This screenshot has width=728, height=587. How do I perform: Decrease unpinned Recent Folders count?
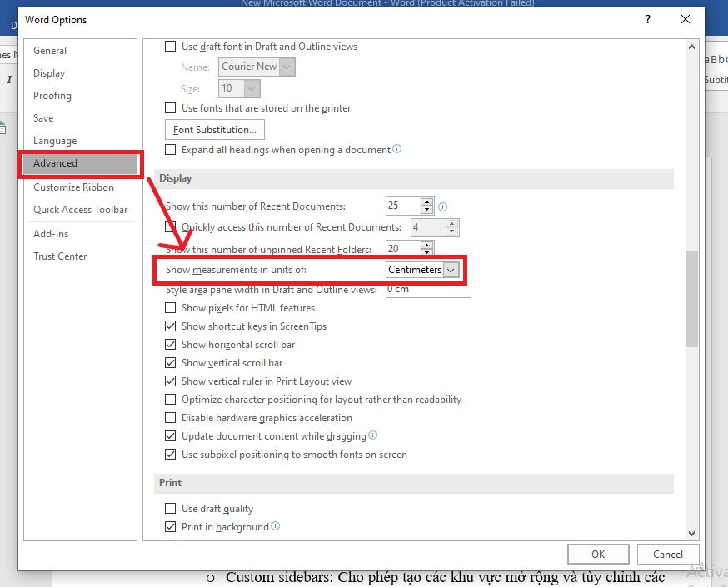click(x=426, y=252)
